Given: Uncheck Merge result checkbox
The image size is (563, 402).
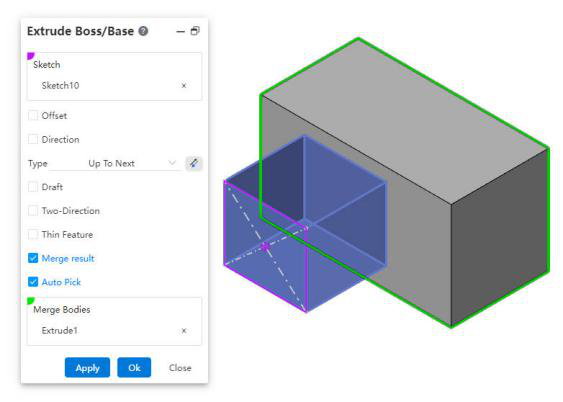Looking at the screenshot, I should pos(33,258).
